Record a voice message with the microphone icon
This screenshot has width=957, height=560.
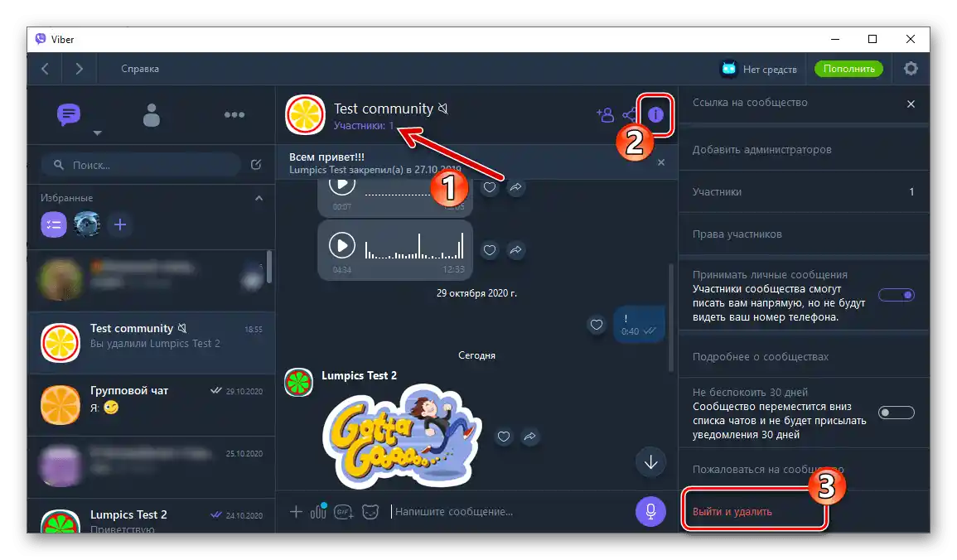[650, 511]
